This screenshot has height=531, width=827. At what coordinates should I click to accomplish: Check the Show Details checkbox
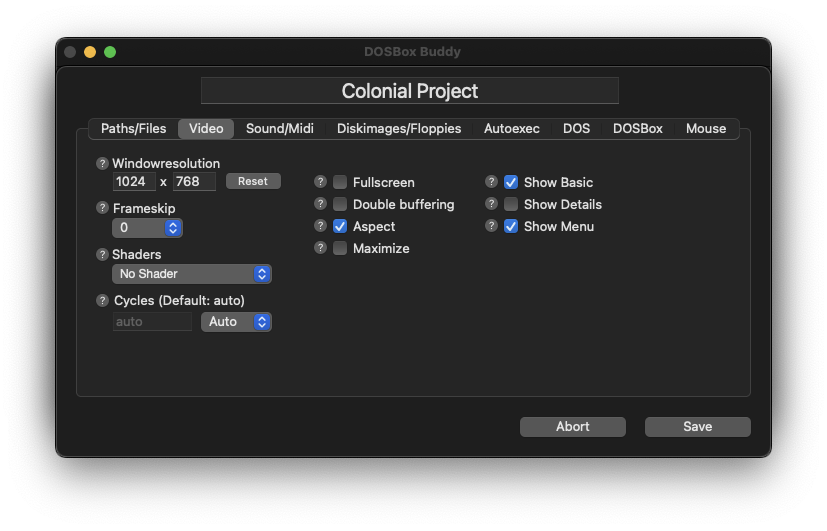click(511, 204)
